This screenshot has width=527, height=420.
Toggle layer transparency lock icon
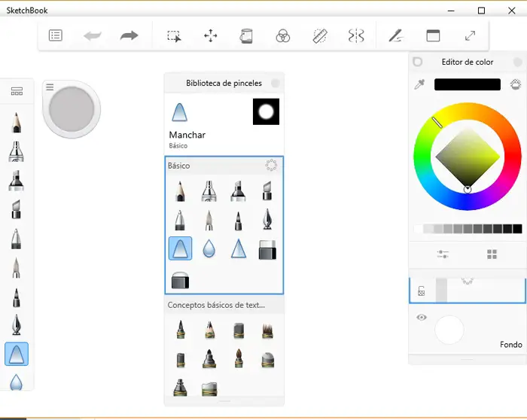pyautogui.click(x=421, y=291)
